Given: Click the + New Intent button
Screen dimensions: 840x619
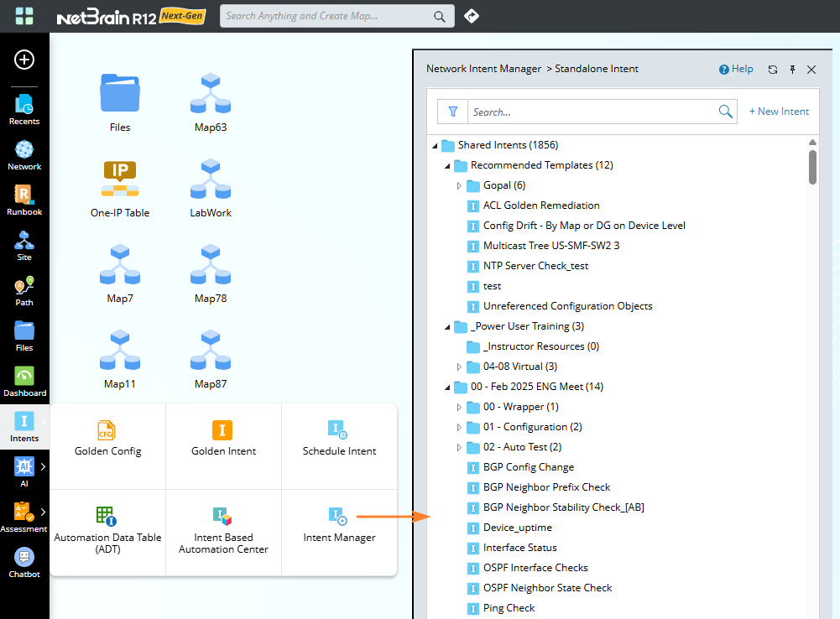Looking at the screenshot, I should (779, 112).
